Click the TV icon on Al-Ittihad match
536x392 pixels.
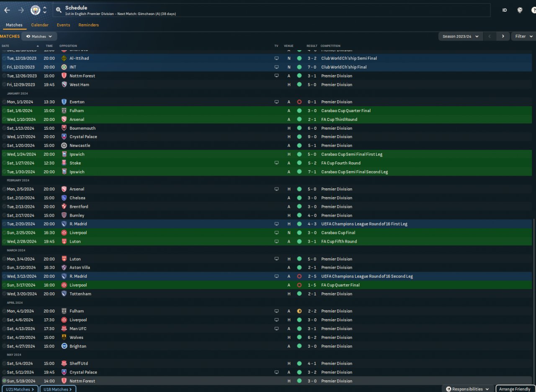(x=276, y=58)
